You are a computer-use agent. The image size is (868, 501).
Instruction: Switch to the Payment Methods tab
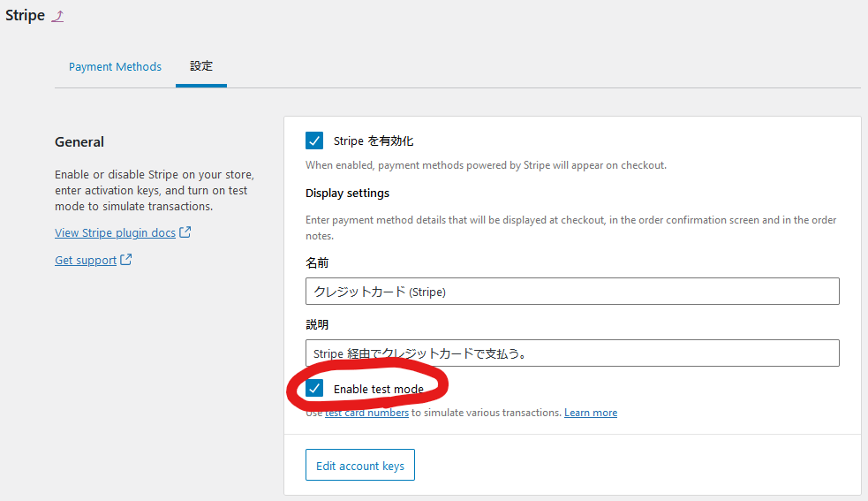[x=115, y=66]
